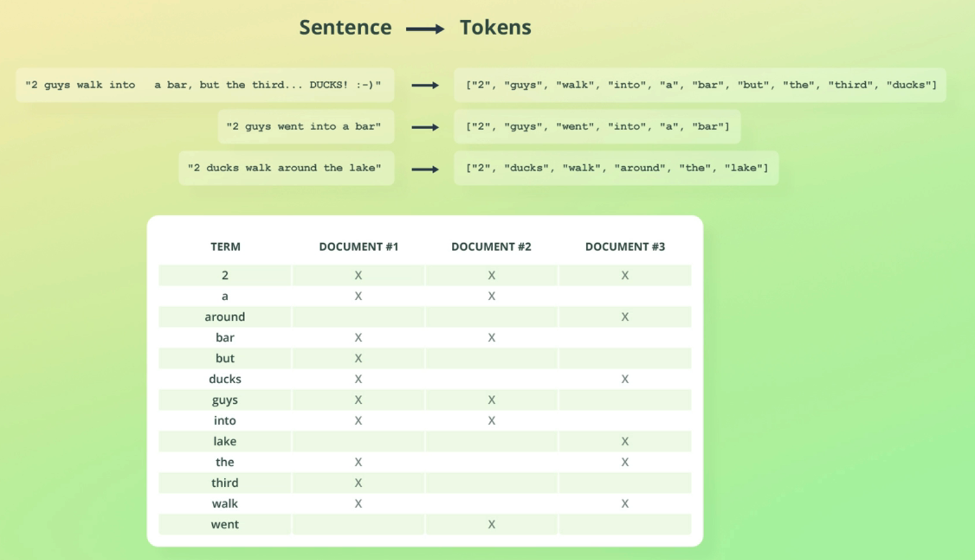
Task: Click the X in the "third" row
Action: (358, 483)
